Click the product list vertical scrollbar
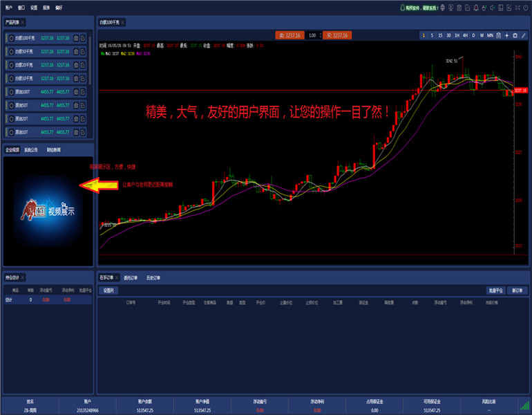This screenshot has width=532, height=415. click(x=90, y=59)
